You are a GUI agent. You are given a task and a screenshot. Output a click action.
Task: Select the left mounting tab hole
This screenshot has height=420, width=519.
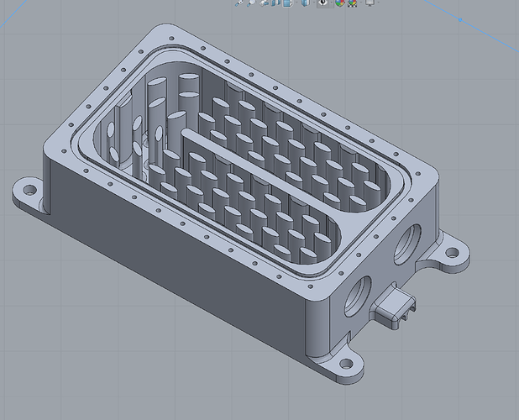(x=29, y=190)
